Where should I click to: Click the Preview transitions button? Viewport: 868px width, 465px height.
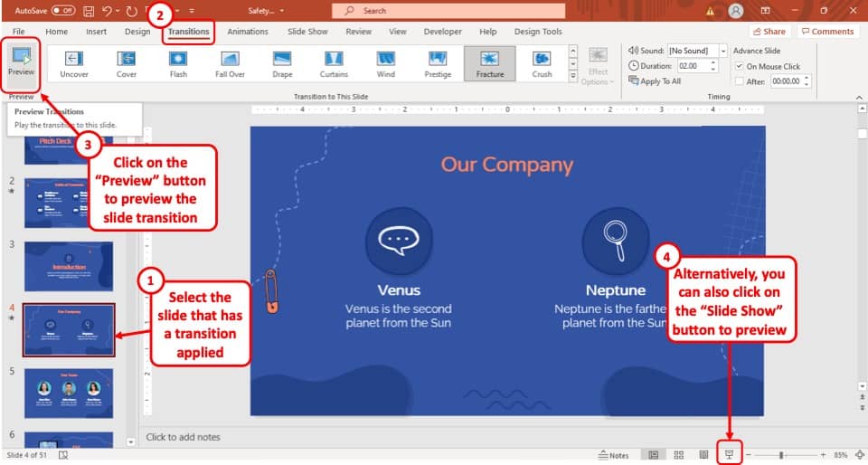point(21,63)
